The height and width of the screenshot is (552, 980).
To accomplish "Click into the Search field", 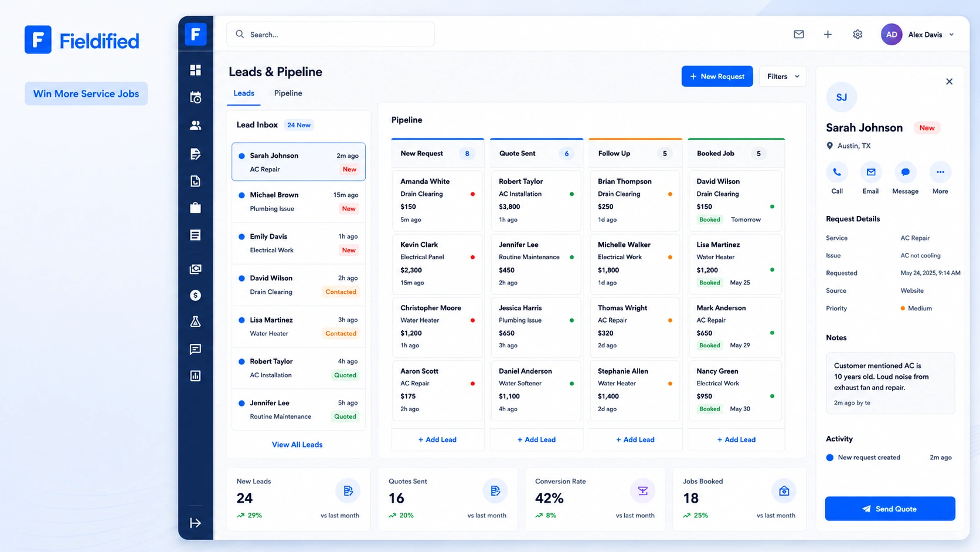I will [331, 34].
